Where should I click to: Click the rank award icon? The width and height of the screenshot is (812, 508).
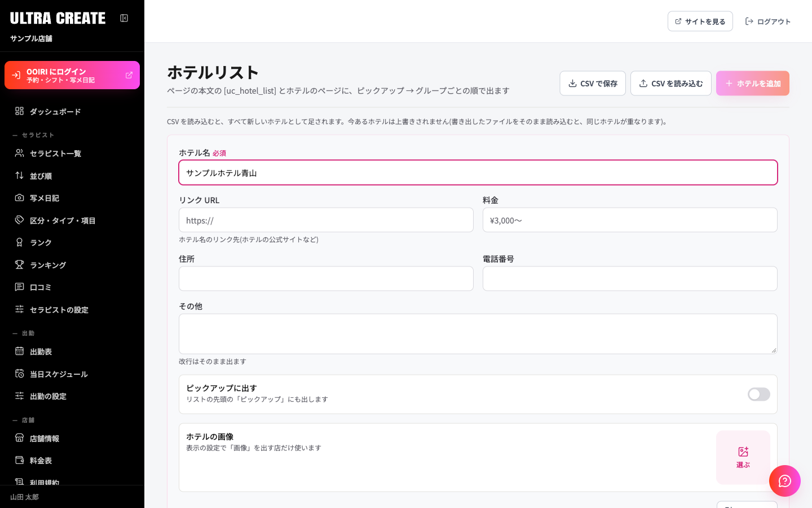(19, 242)
